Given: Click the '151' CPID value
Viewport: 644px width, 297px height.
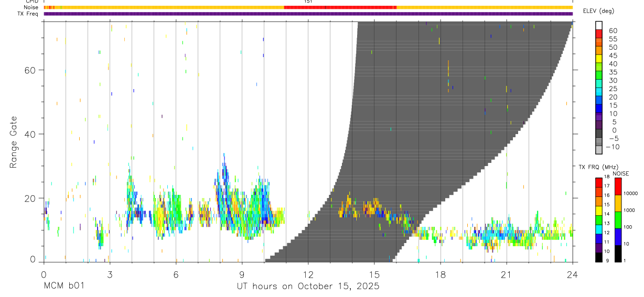Looking at the screenshot, I should [x=308, y=2].
